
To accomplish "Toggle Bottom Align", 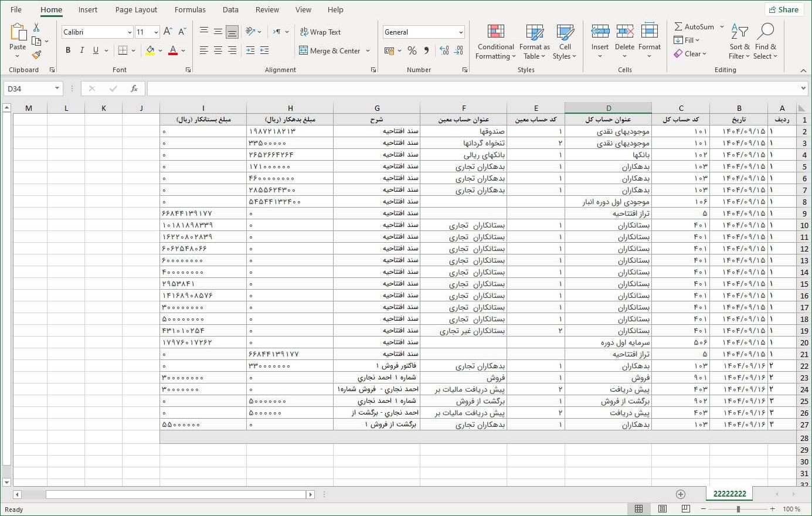I will 232,32.
